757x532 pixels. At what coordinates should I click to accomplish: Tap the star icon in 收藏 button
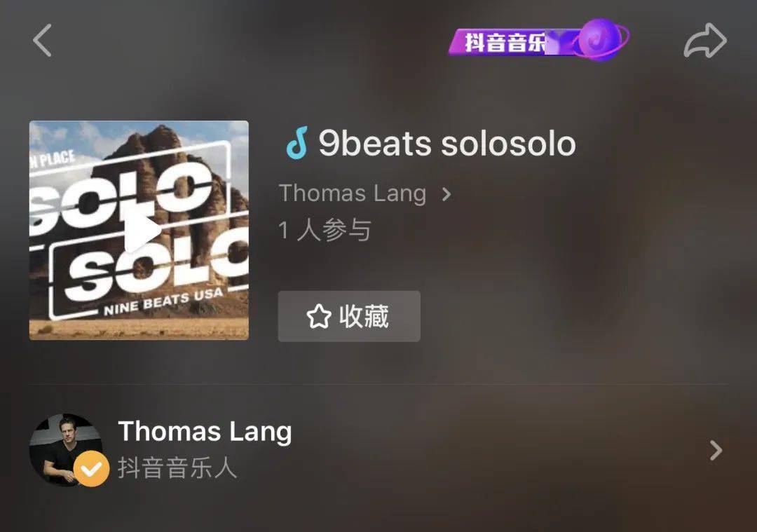pos(319,316)
